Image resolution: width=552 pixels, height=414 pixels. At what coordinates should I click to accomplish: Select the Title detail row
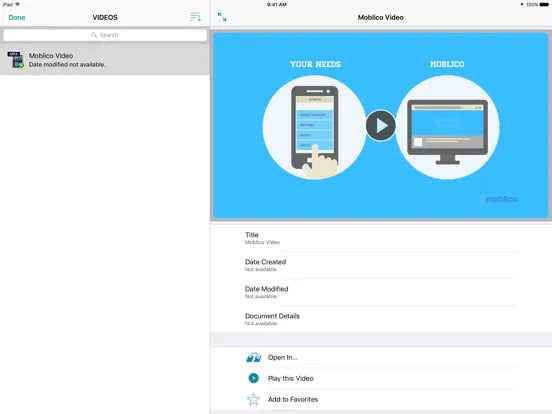coord(381,238)
